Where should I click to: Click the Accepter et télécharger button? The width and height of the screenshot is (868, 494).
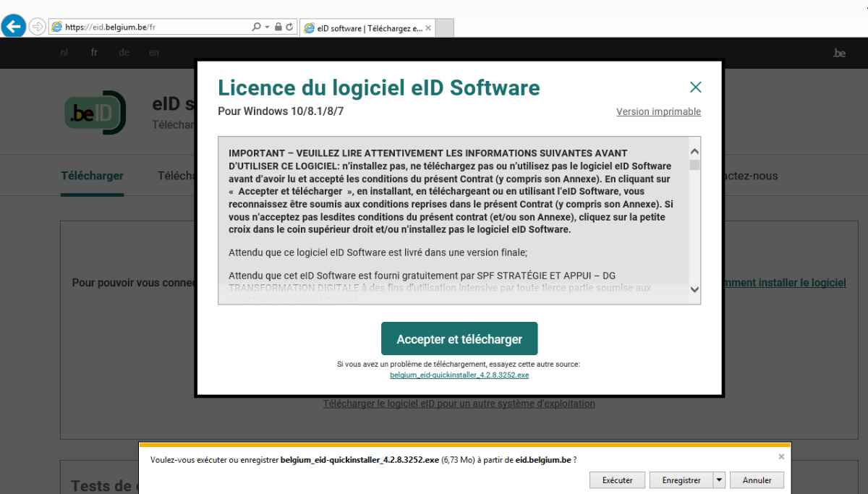click(x=459, y=338)
